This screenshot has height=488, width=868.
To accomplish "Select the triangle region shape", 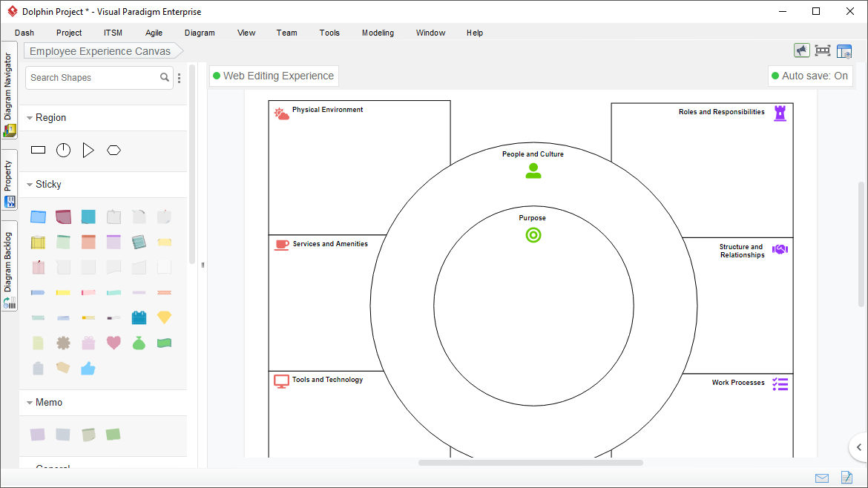I will pos(88,150).
